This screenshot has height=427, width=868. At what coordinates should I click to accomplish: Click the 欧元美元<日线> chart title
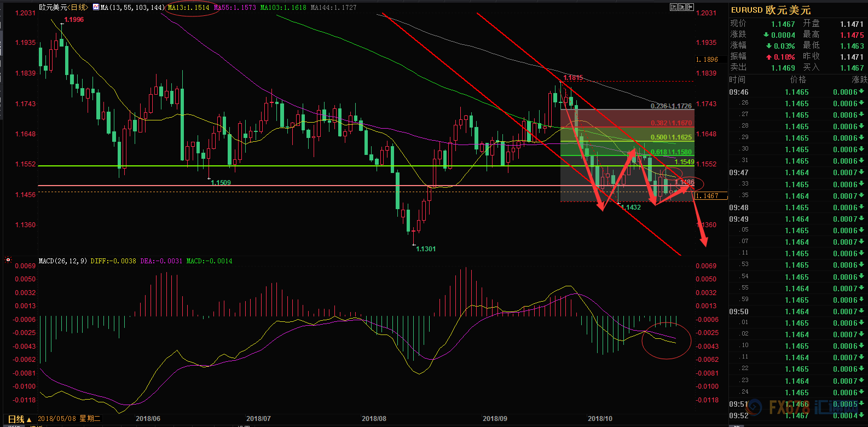click(63, 7)
